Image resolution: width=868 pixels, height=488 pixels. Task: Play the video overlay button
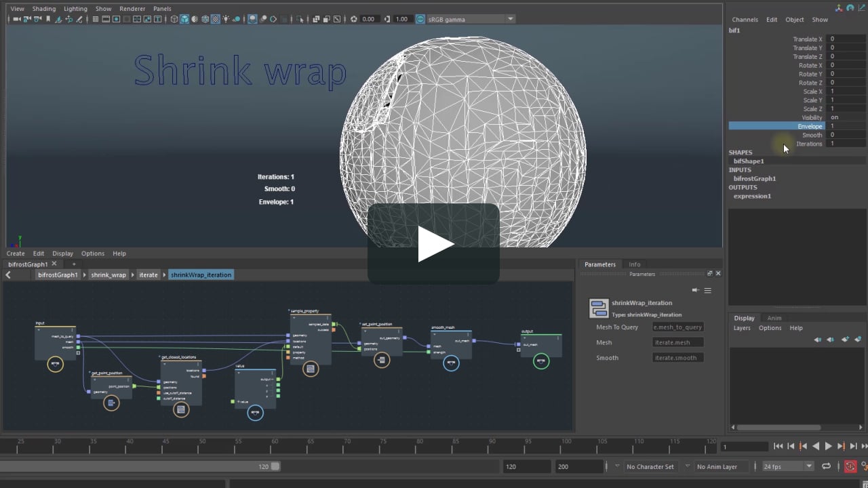coord(434,243)
